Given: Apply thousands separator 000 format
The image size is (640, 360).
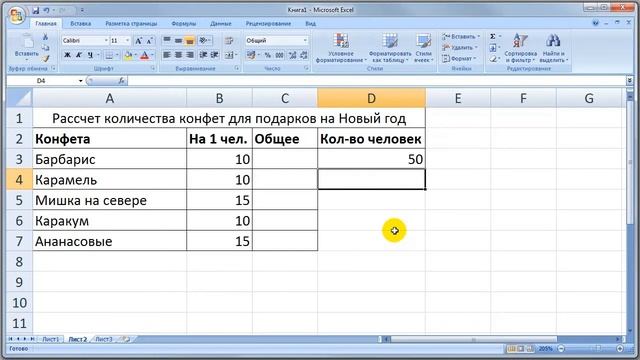Looking at the screenshot, I should [x=280, y=55].
